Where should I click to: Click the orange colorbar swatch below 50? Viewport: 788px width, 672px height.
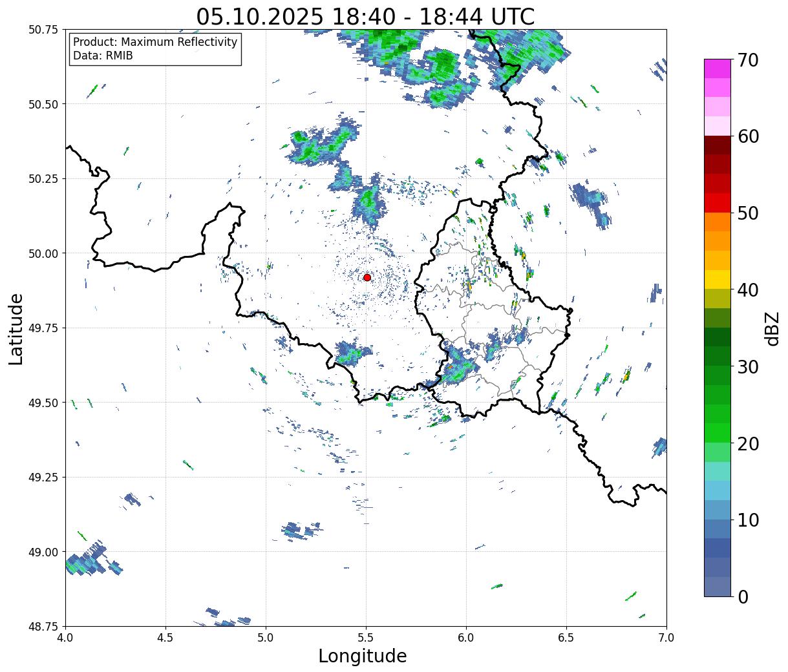click(x=718, y=222)
